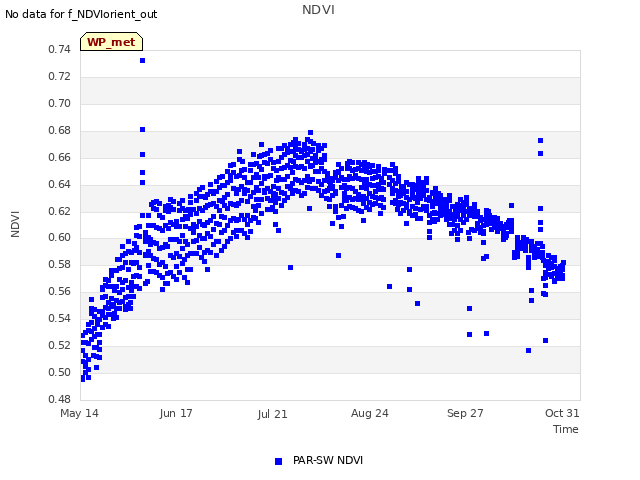Screen dimensions: 640x480
Task: Click the 0.54 y-axis tick label
Action: click(x=59, y=318)
